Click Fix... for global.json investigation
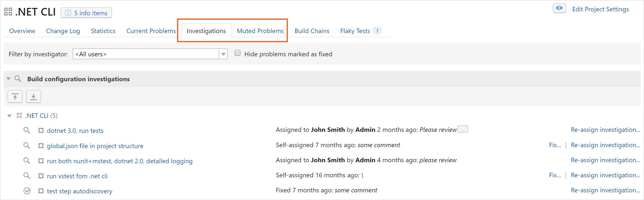644x200 pixels. tap(555, 145)
